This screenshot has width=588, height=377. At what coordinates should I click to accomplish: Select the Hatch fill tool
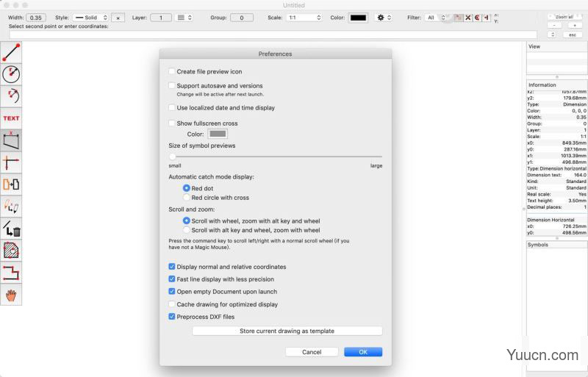tap(11, 250)
